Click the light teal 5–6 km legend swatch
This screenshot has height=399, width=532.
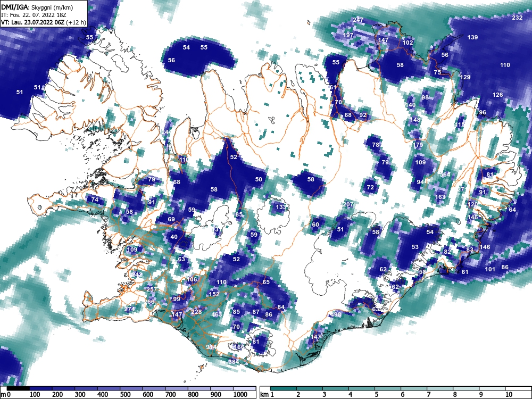click(388, 389)
